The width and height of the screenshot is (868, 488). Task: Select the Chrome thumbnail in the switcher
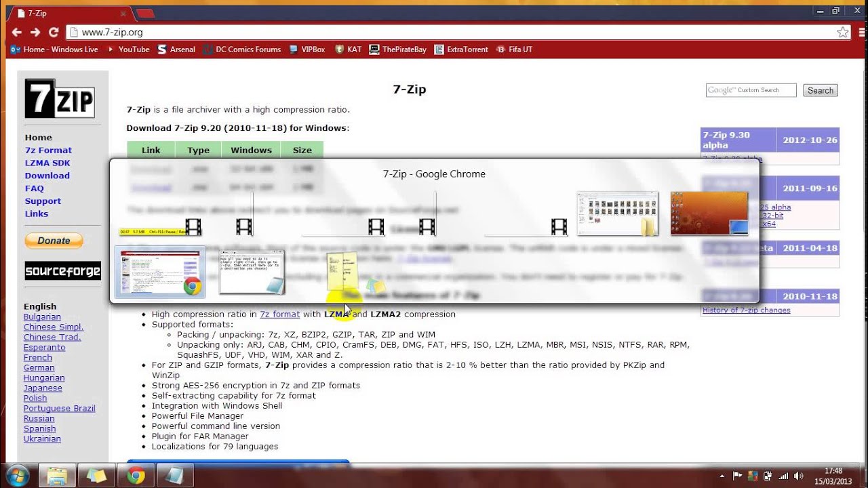161,272
